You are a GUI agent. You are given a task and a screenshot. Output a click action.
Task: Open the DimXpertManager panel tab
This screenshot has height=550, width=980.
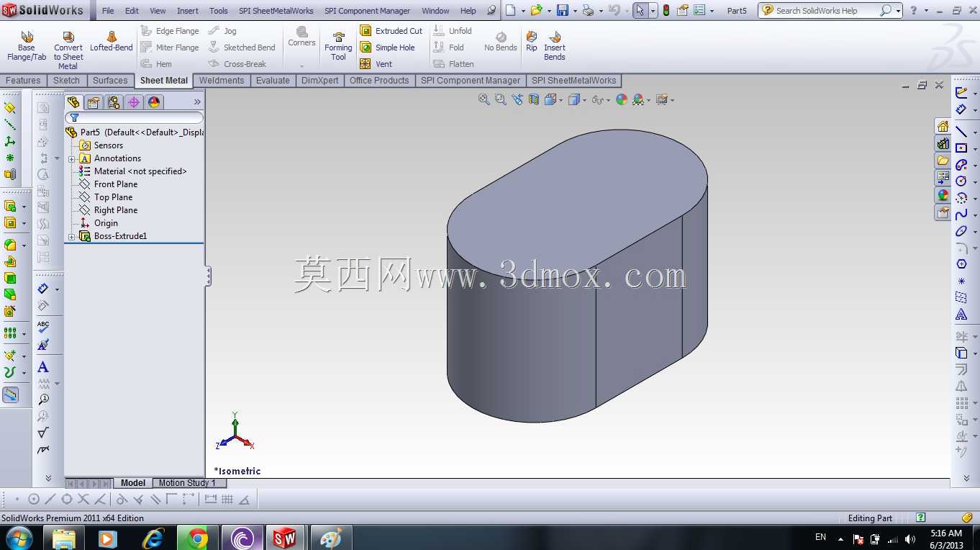[134, 102]
